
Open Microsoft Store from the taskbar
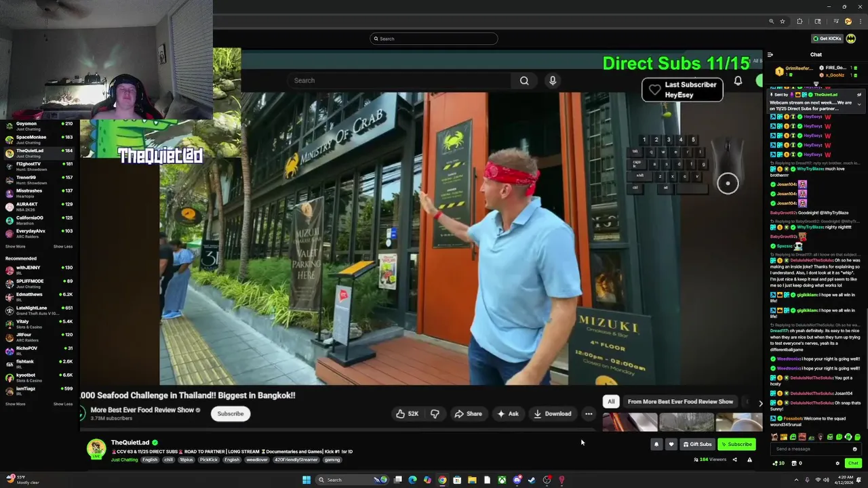point(457,480)
